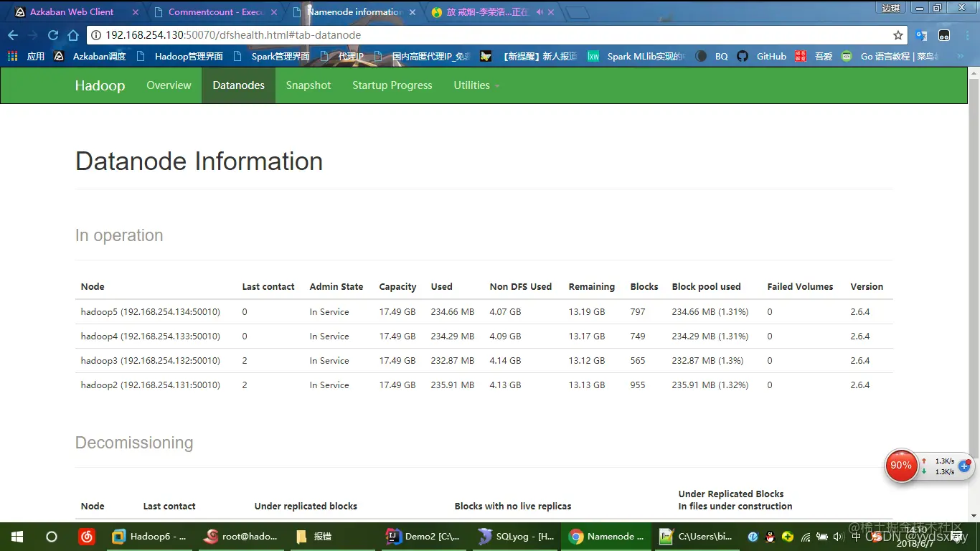
Task: Open the Startup Progress tab
Action: pyautogui.click(x=392, y=85)
